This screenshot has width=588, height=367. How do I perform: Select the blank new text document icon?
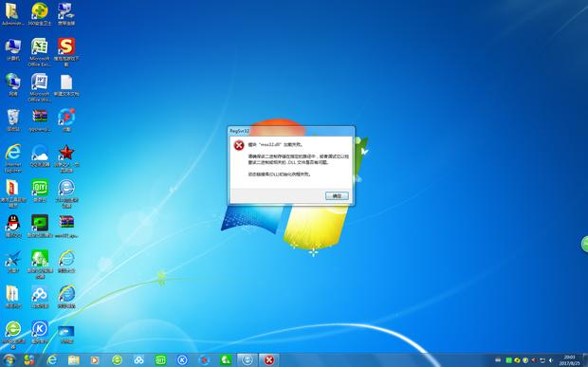66,84
